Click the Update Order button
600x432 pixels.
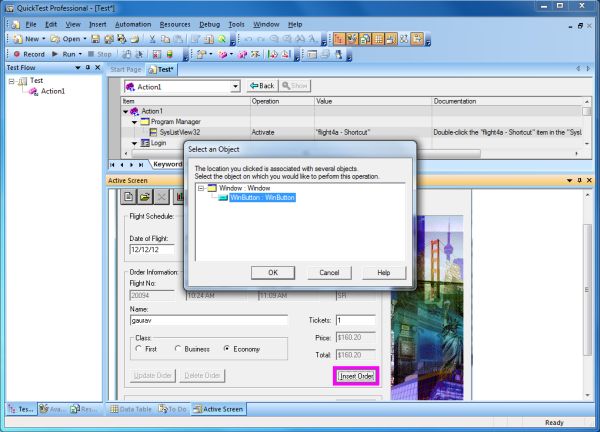tap(153, 376)
